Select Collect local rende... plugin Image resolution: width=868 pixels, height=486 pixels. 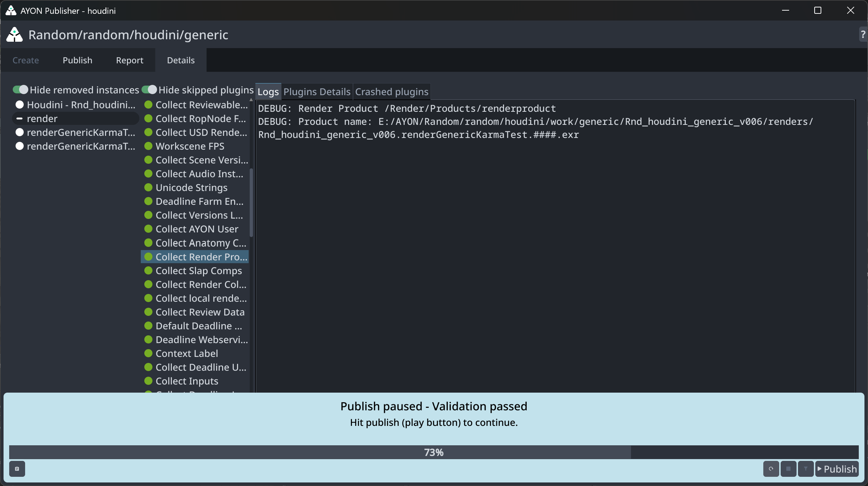pos(195,298)
